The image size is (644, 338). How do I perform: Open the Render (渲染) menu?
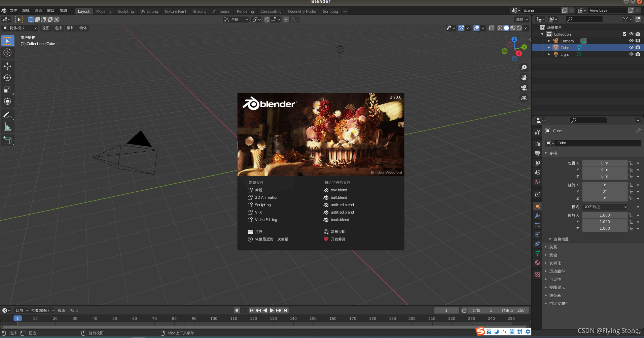coord(38,10)
